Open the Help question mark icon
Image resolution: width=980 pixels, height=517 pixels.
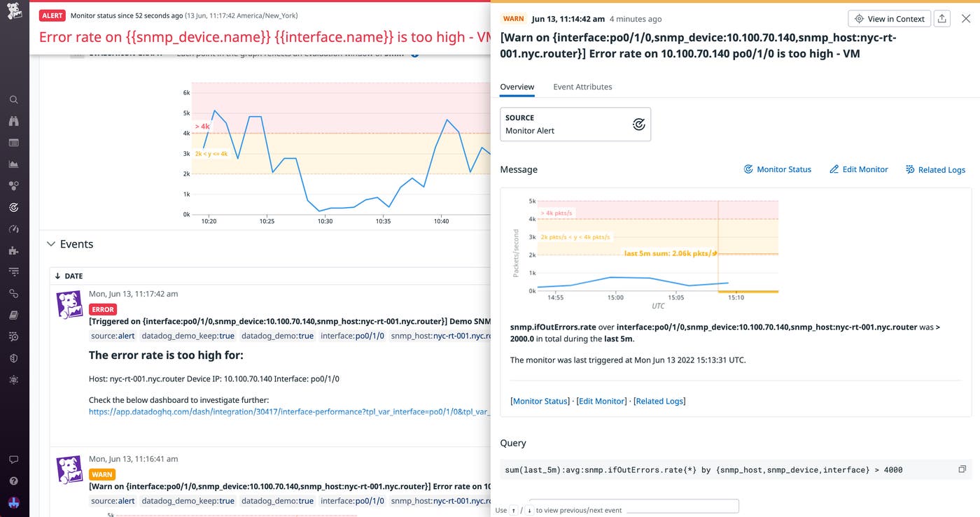13,481
